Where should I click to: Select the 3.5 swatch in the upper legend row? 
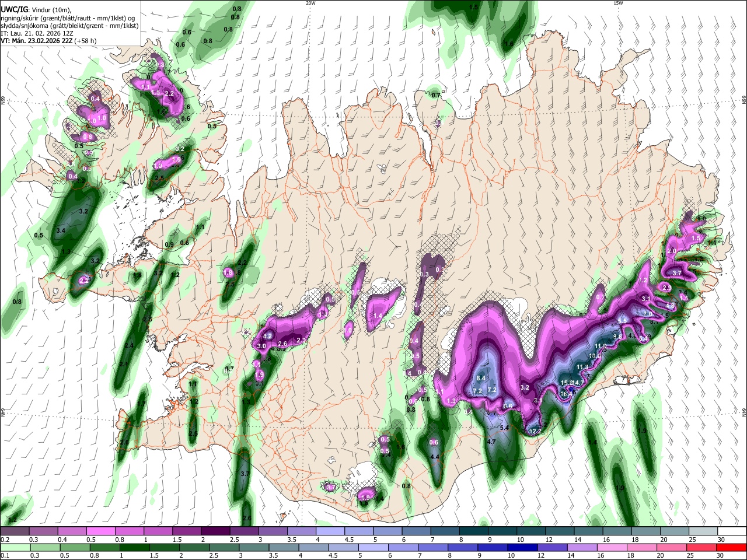pyautogui.click(x=301, y=531)
